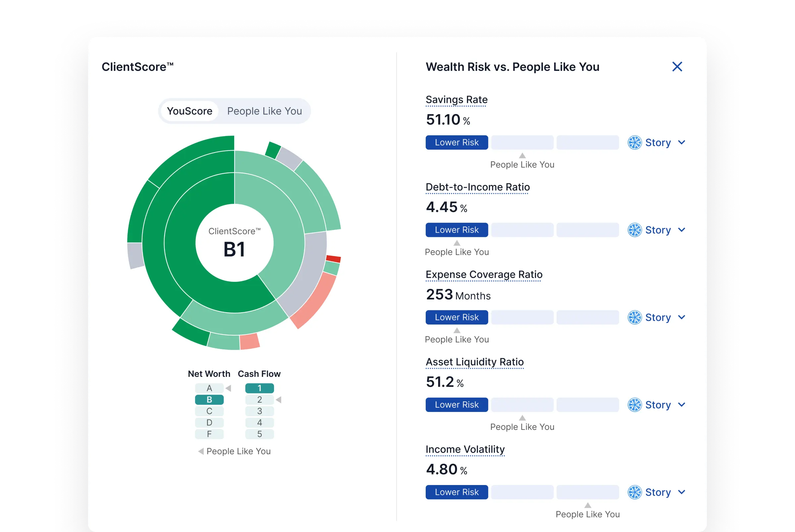Screen dimensions: 795x532
Task: Click the Story icon for Income Volatility
Action: [x=634, y=492]
